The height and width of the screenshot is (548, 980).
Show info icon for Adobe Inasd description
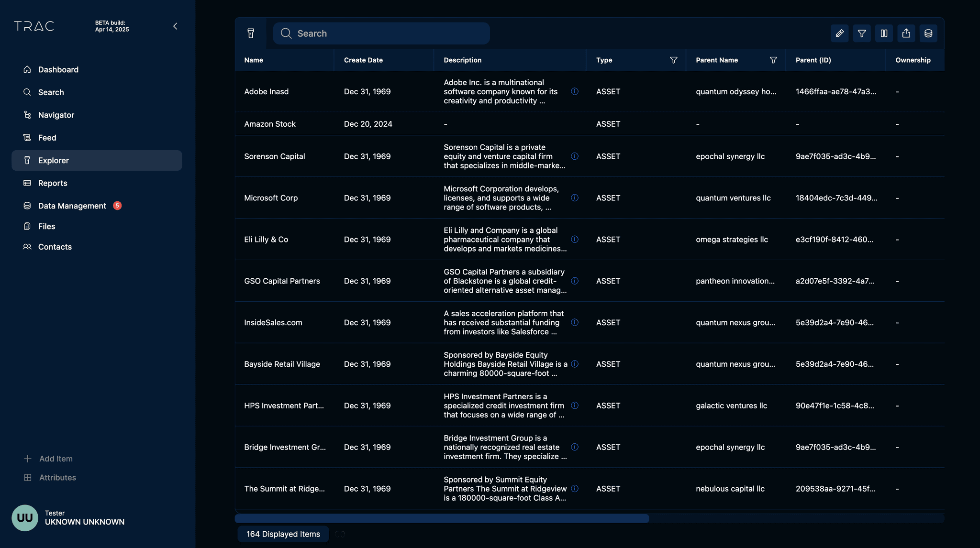[575, 91]
